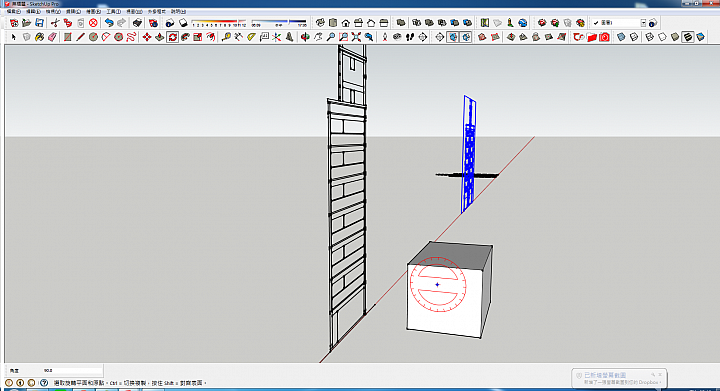Activate the Axes tool
This screenshot has width=720, height=391.
pos(276,37)
